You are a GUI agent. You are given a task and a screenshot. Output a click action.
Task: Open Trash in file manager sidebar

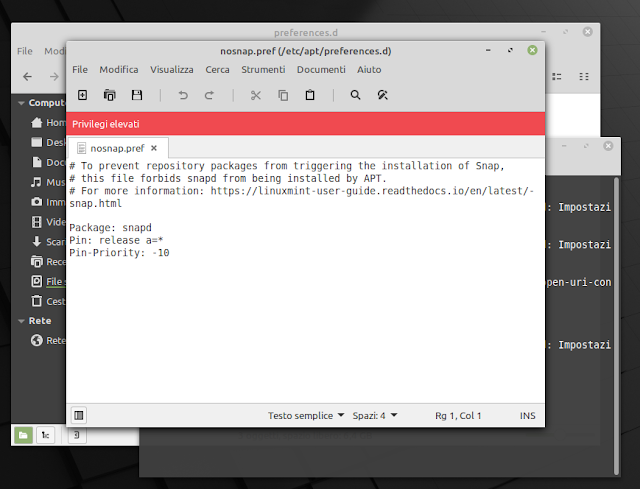pyautogui.click(x=48, y=301)
